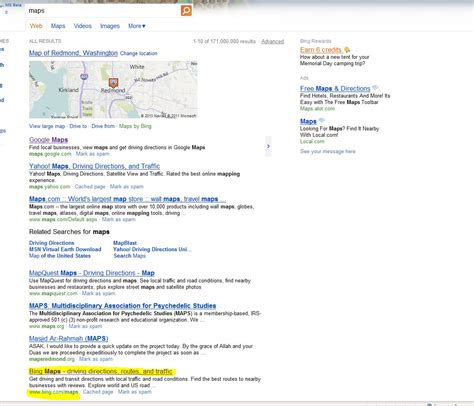Select the Web tab
Image resolution: width=474 pixels, height=406 pixels.
point(36,26)
